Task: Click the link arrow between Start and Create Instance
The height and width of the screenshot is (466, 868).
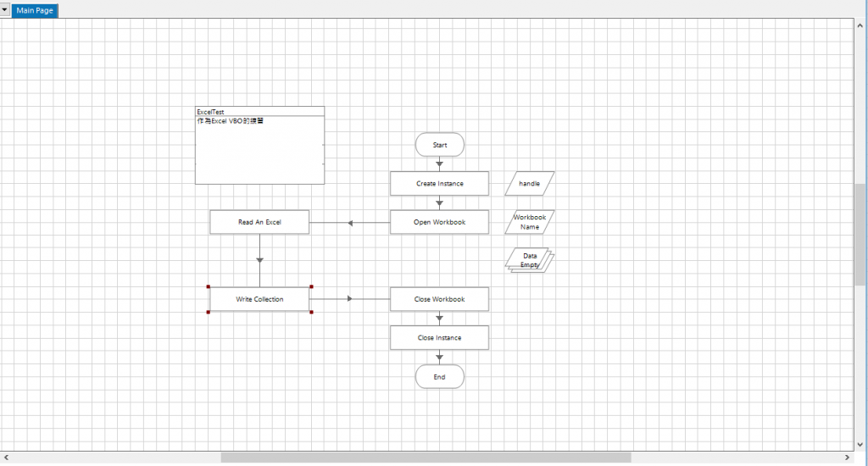Action: click(440, 164)
